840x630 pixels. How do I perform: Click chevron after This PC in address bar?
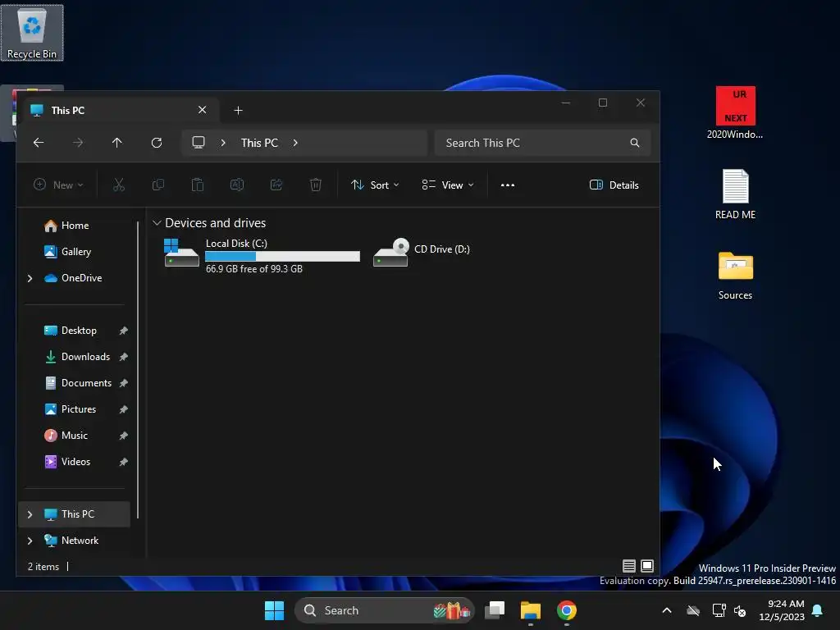pos(295,143)
